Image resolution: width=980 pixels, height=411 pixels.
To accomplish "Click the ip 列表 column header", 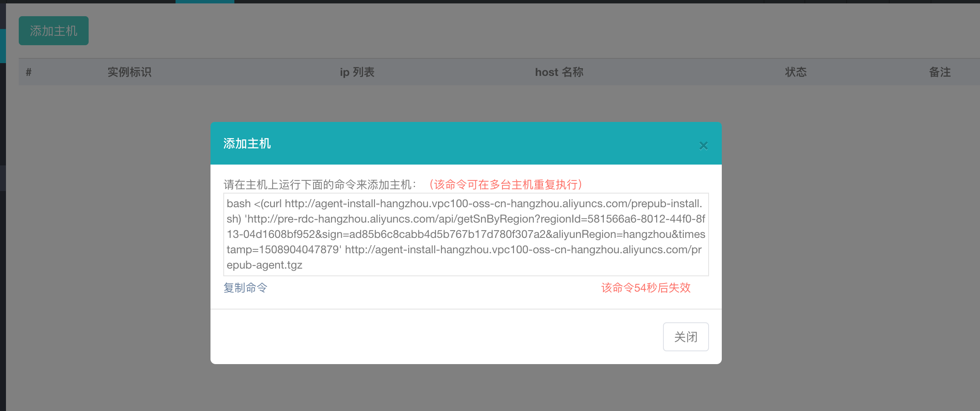I will pos(357,72).
